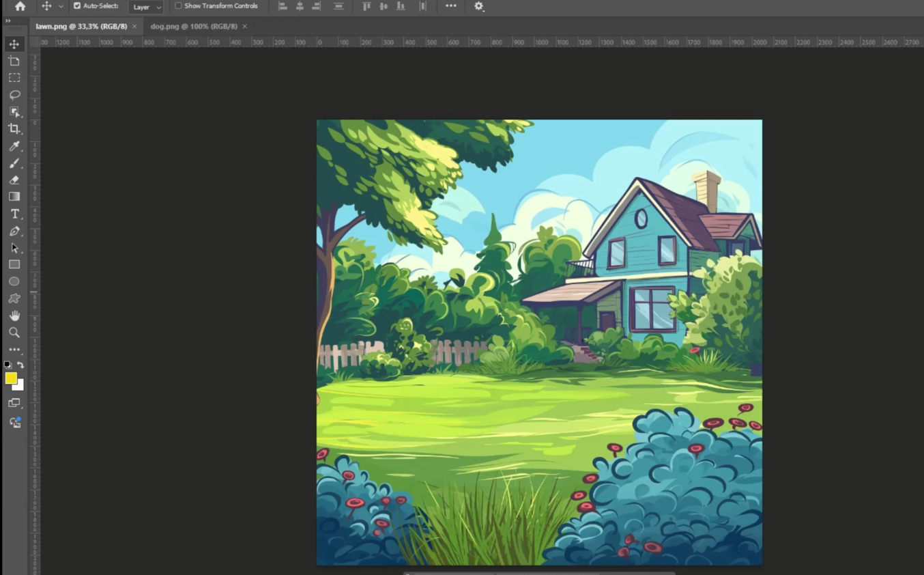Click the Home button
The width and height of the screenshot is (924, 575).
coord(20,6)
